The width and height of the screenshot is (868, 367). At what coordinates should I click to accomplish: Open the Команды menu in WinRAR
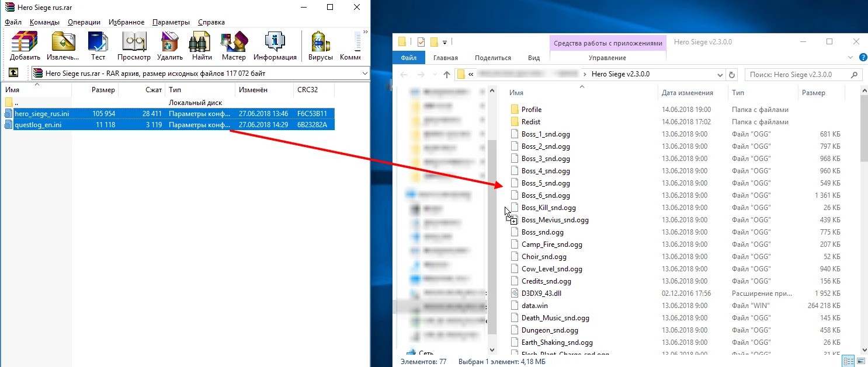[x=44, y=22]
